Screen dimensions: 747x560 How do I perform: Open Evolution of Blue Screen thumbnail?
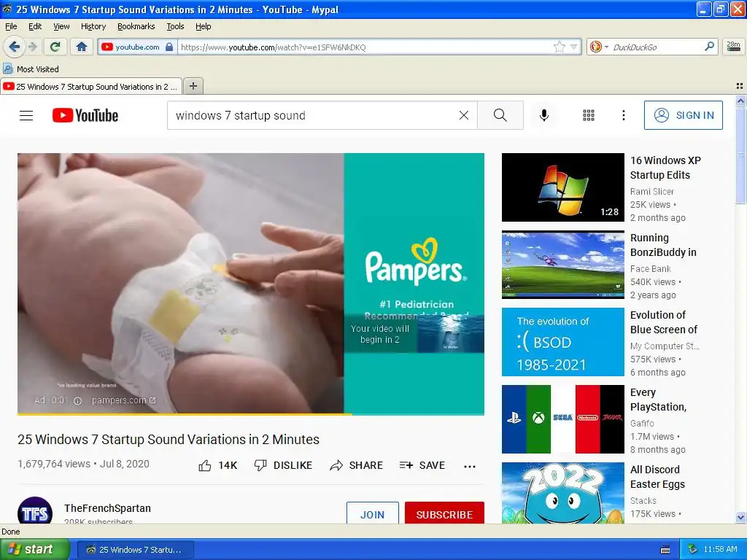coord(562,342)
